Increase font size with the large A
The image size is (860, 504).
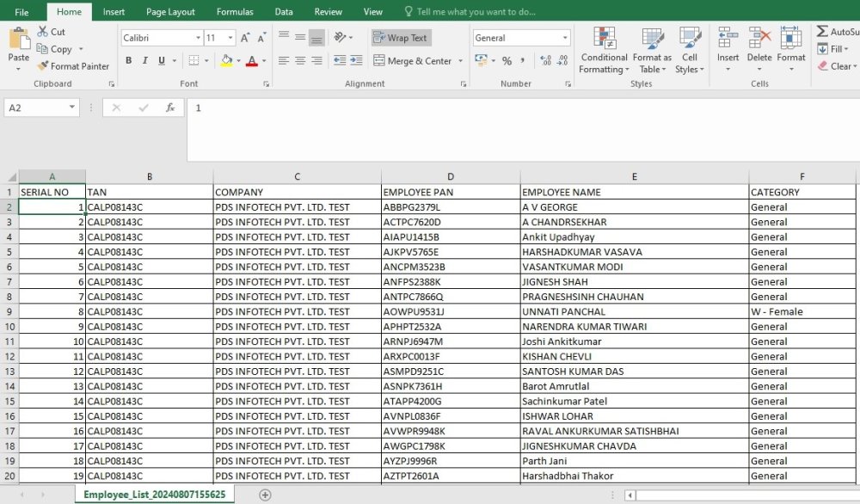[x=245, y=37]
